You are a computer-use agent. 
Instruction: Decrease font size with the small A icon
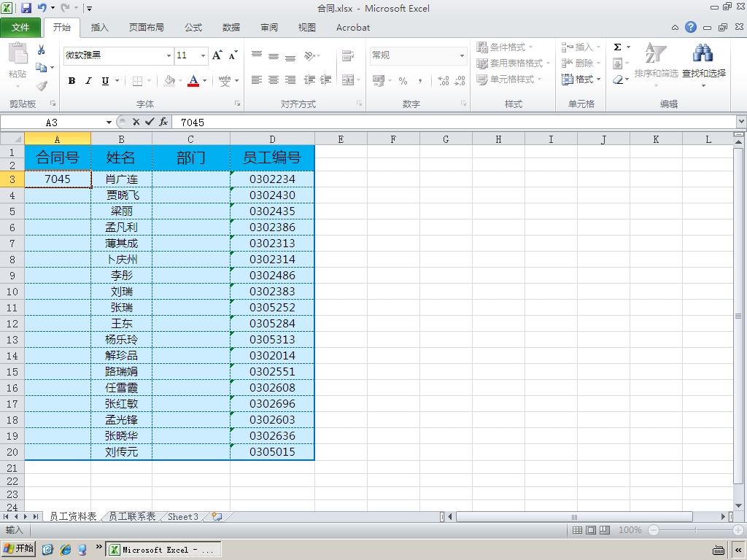[x=233, y=55]
